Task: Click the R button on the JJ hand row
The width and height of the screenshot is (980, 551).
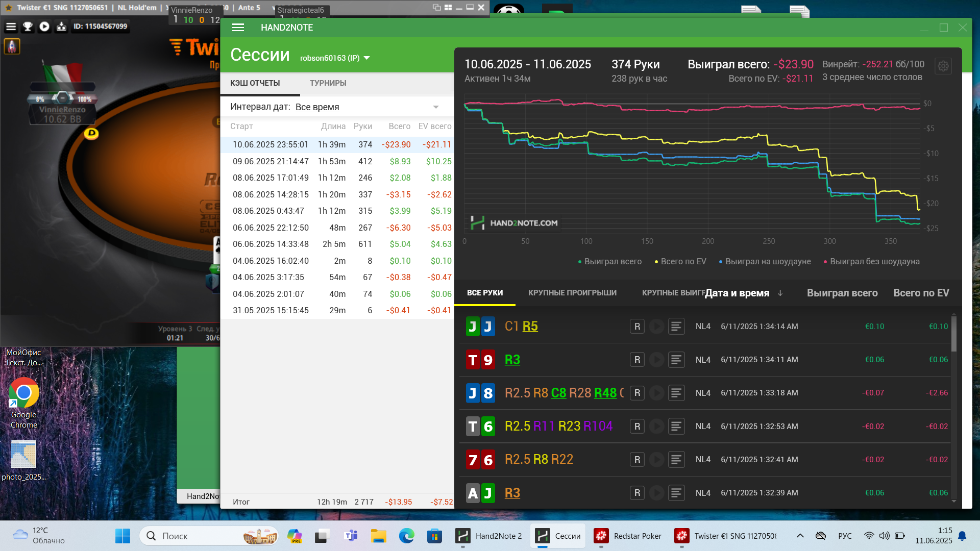Action: 637,327
